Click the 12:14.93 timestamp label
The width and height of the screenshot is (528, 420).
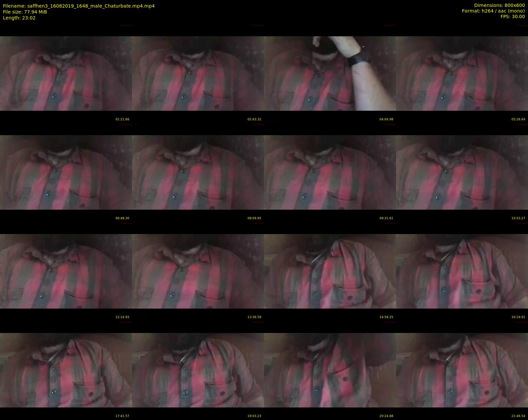pyautogui.click(x=122, y=317)
